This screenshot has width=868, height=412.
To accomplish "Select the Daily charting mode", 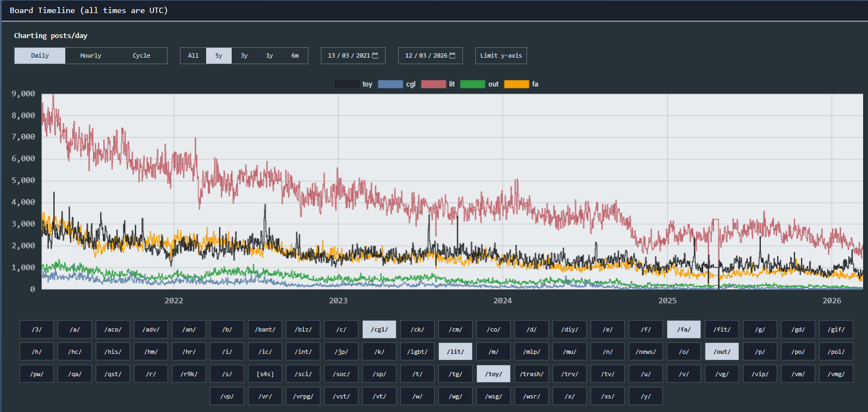I will [40, 55].
